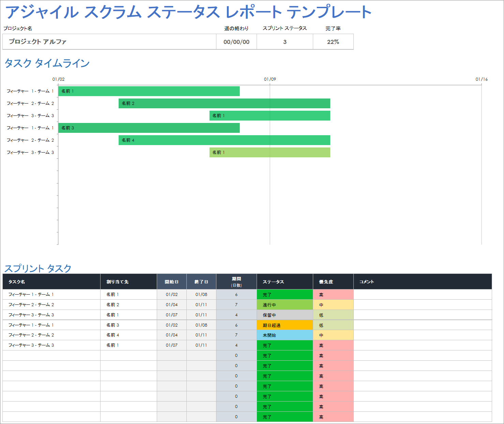Select the task name cell in 名前 2 row
Screen dimensions: 504x424
(x=51, y=305)
